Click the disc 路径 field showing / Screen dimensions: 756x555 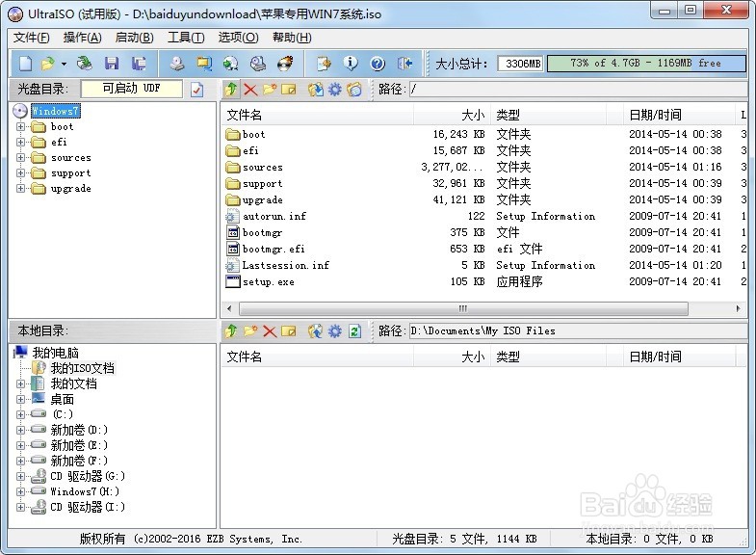[578, 90]
